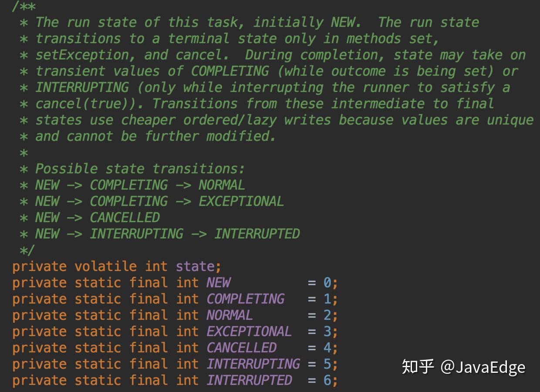Click the purple CANCELLED constant name
Image resolution: width=540 pixels, height=392 pixels.
point(241,348)
